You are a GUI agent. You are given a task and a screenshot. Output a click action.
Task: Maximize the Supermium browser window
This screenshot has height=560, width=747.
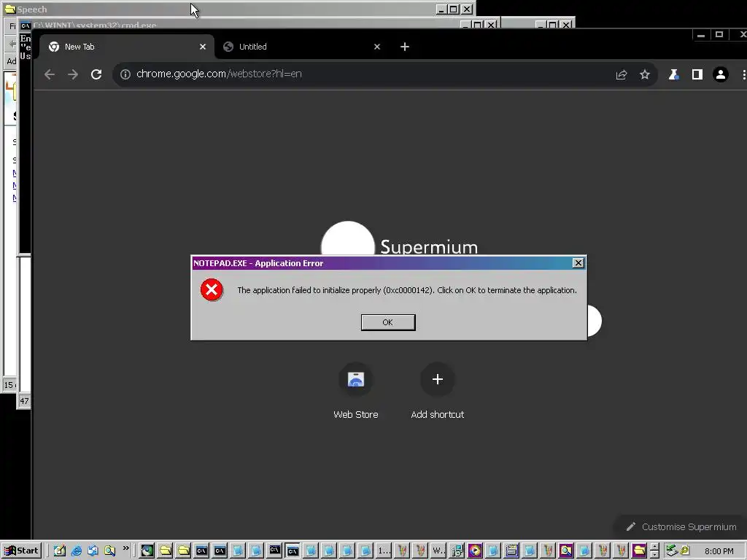[719, 35]
